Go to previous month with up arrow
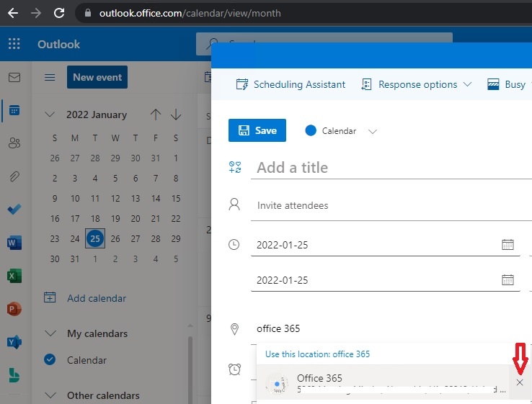 click(156, 115)
